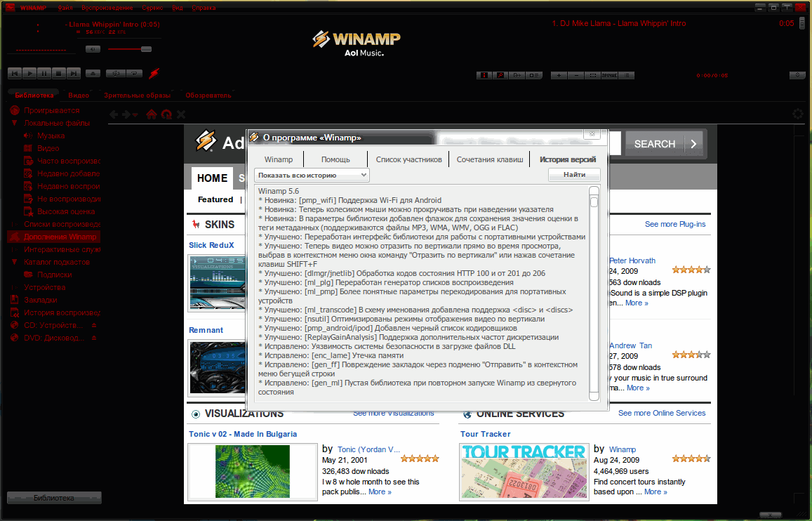Open the Музыка library view

(51, 136)
